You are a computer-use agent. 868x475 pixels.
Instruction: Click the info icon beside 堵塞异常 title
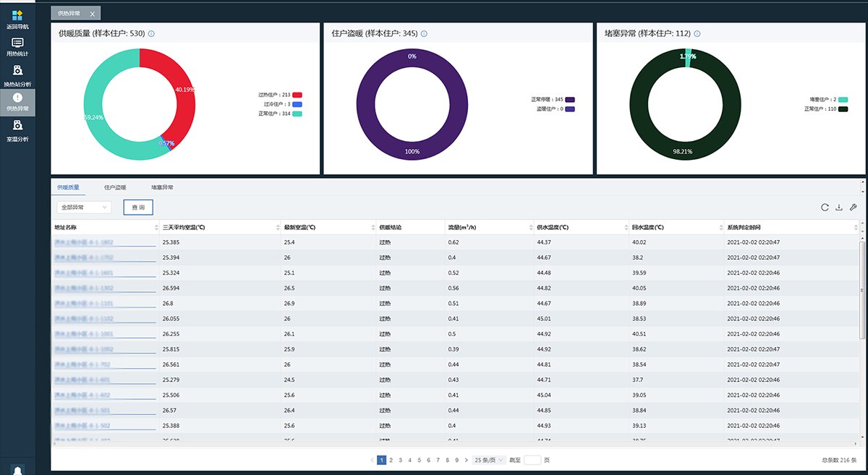(x=697, y=33)
